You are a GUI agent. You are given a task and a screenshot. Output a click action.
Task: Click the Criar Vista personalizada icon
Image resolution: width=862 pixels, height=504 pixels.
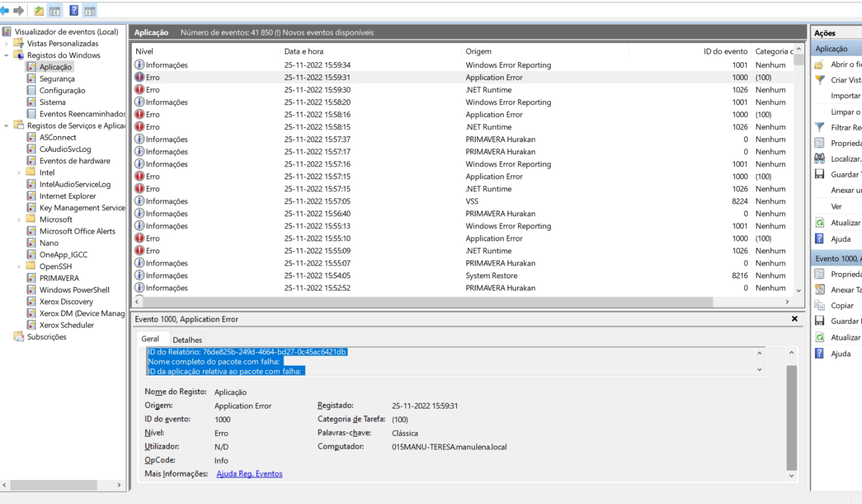[820, 80]
